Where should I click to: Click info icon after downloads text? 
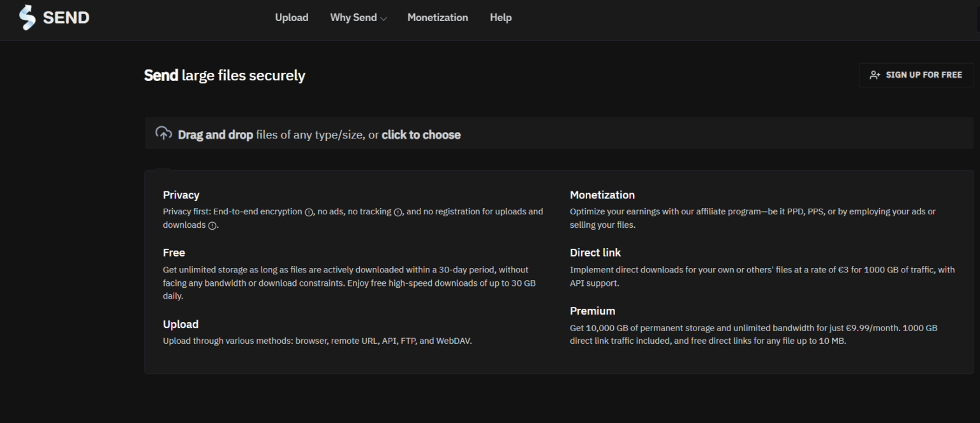(x=212, y=226)
